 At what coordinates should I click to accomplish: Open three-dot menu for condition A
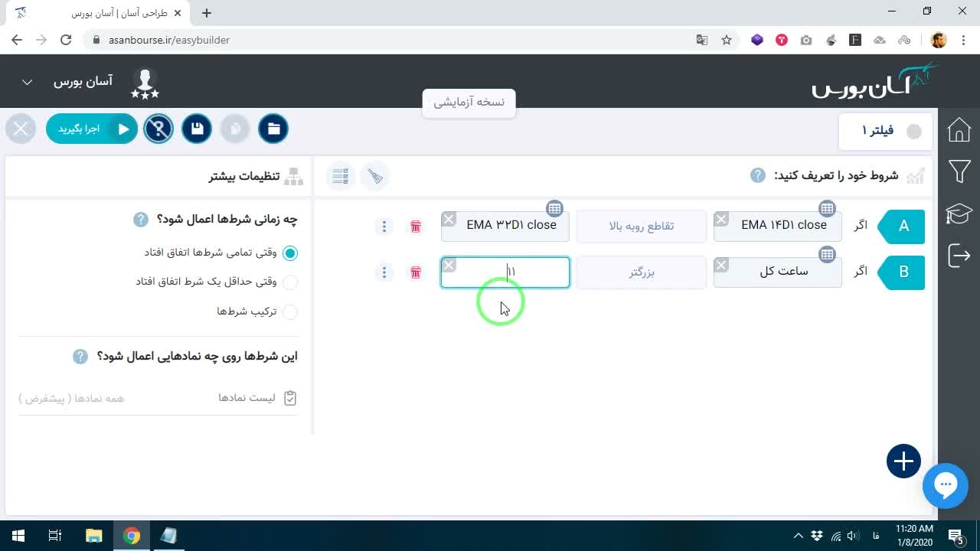tap(384, 227)
